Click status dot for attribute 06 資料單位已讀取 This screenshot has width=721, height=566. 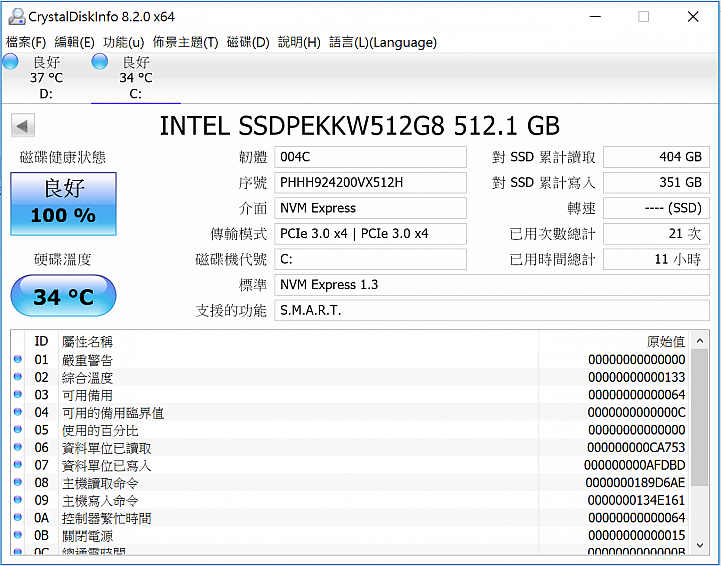coord(18,447)
